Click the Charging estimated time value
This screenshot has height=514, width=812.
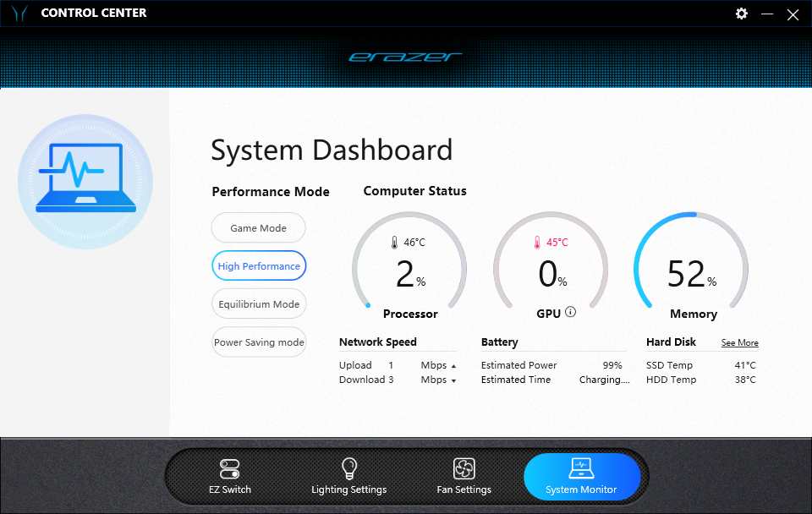click(604, 380)
